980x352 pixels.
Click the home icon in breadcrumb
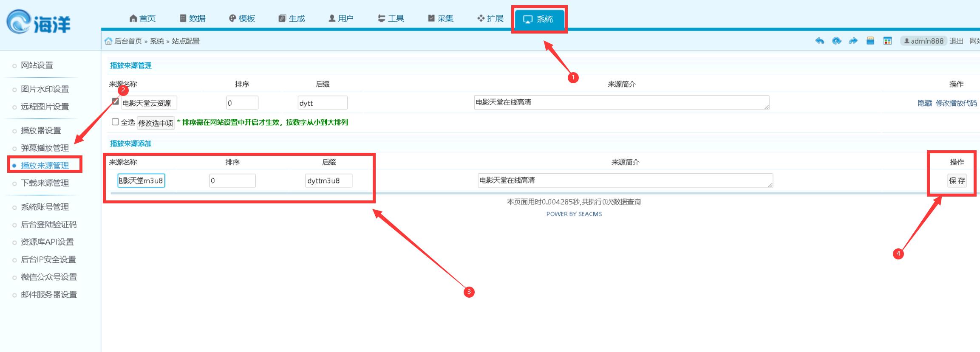(108, 41)
